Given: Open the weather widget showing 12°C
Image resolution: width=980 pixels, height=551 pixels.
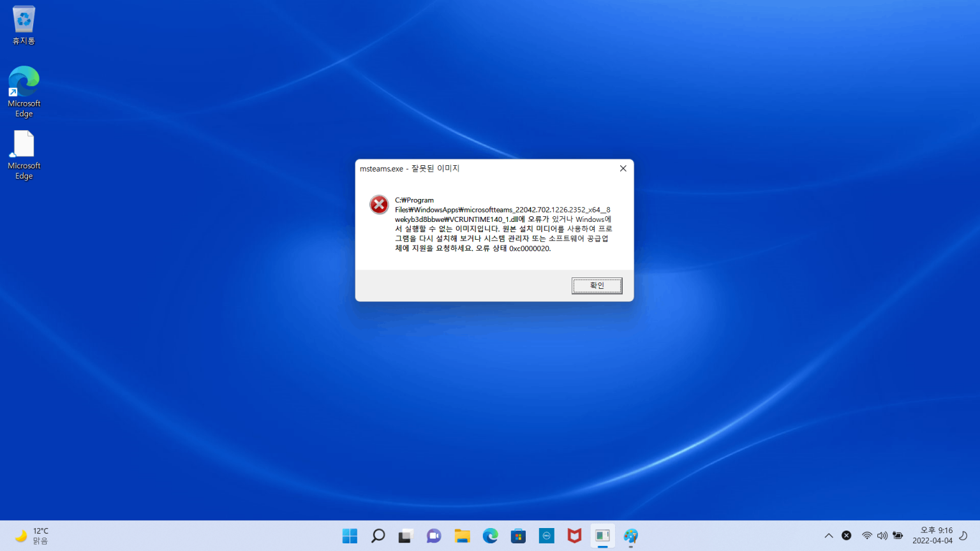Looking at the screenshot, I should (x=32, y=536).
